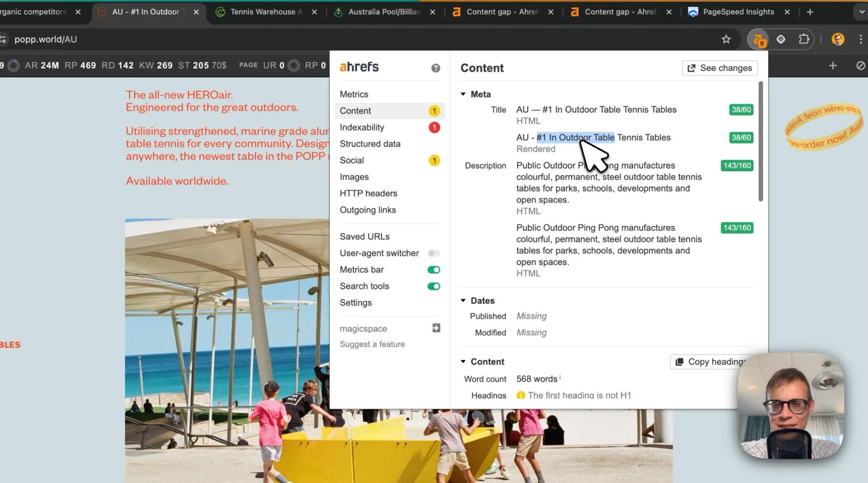Click the magicspace sign-out arrow icon
The image size is (868, 483).
click(x=436, y=328)
